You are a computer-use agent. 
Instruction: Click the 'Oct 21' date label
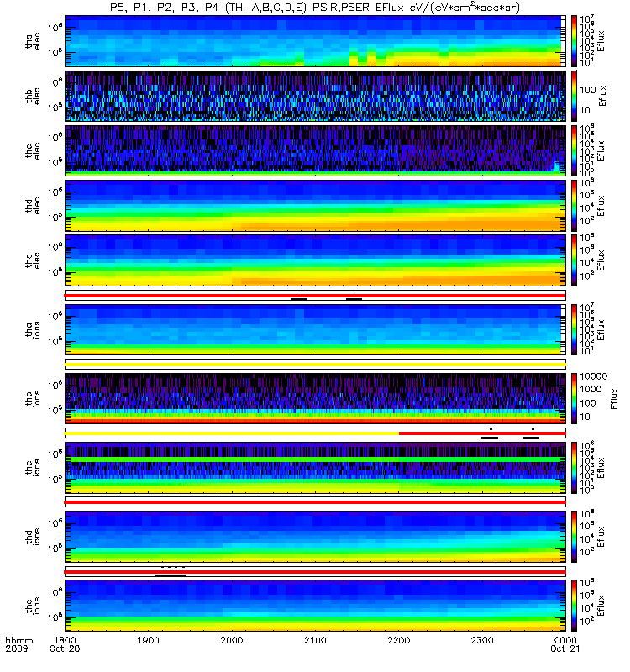565,648
